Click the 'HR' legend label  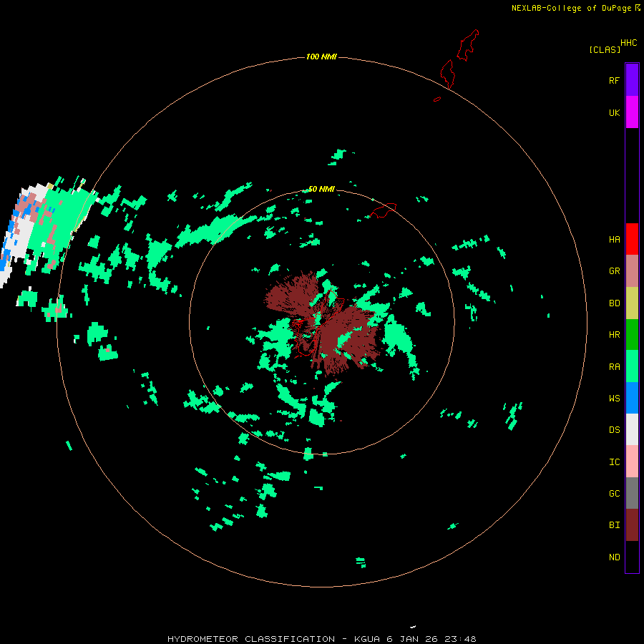pyautogui.click(x=614, y=335)
